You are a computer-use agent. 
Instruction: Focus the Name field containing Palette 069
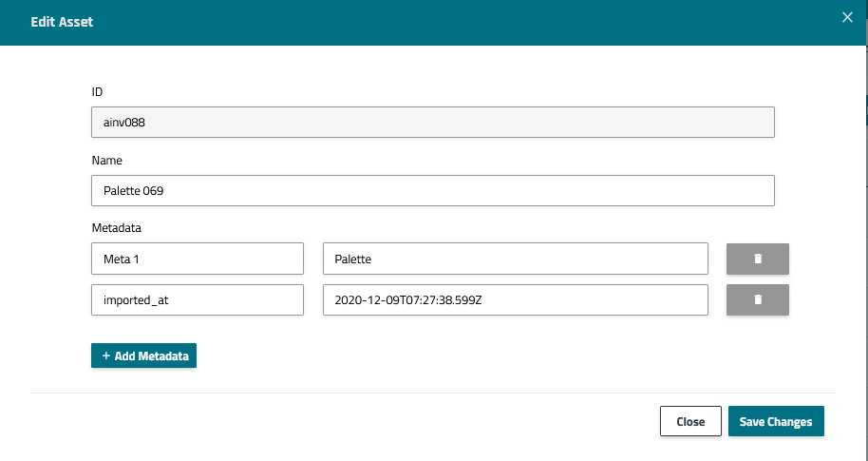[x=432, y=190]
